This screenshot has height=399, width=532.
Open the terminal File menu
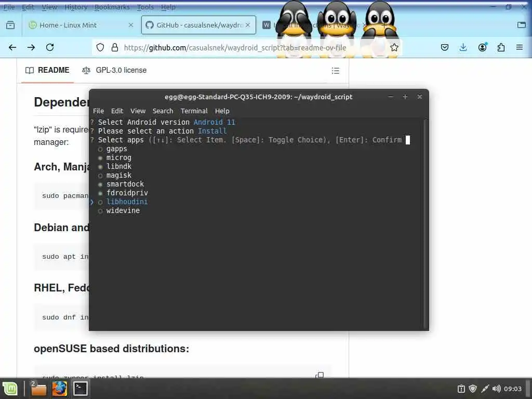98,111
